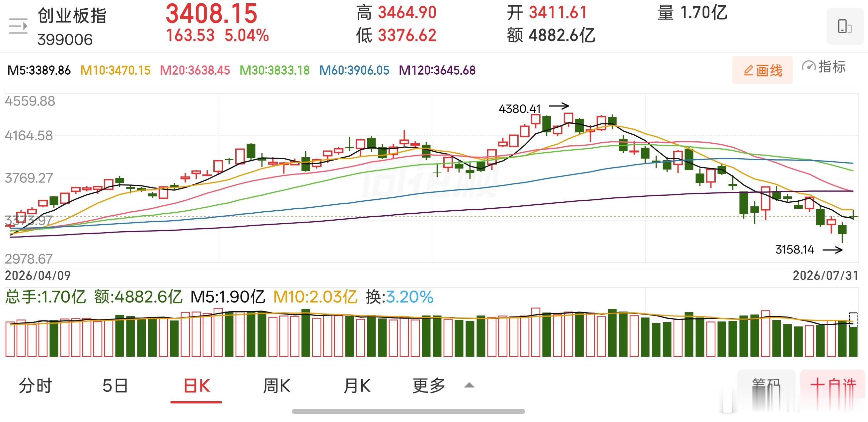Viewport: 868px width, 422px height.
Task: Click the M60:3906.05 moving average label
Action: 354,70
